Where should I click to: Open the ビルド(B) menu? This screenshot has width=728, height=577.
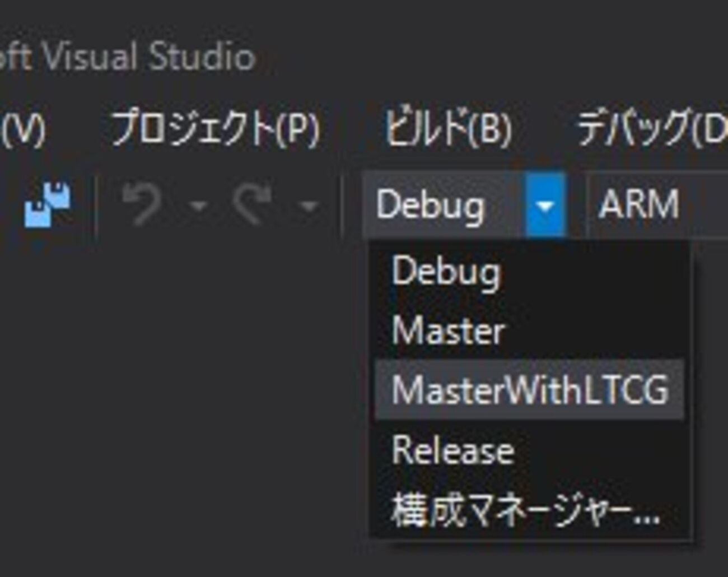(447, 128)
